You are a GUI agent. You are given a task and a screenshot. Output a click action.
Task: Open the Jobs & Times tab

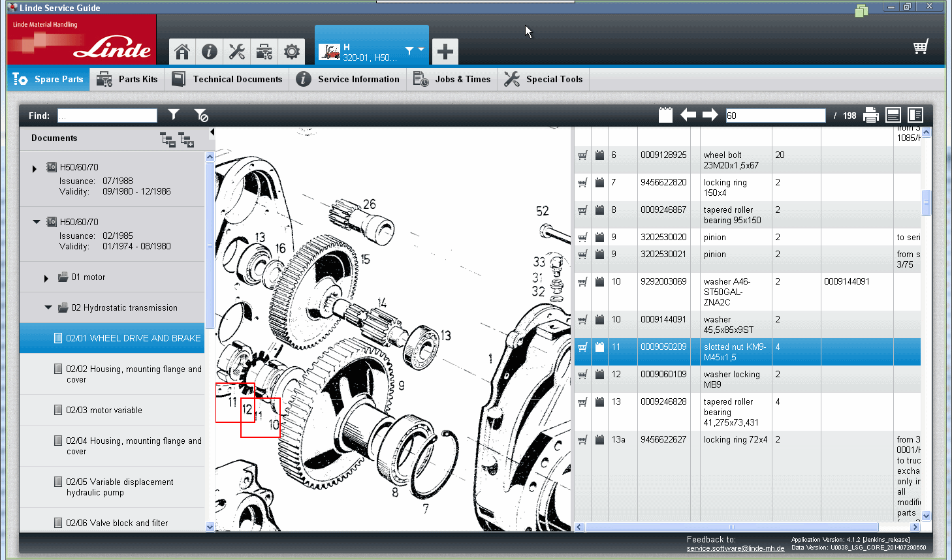(x=452, y=78)
